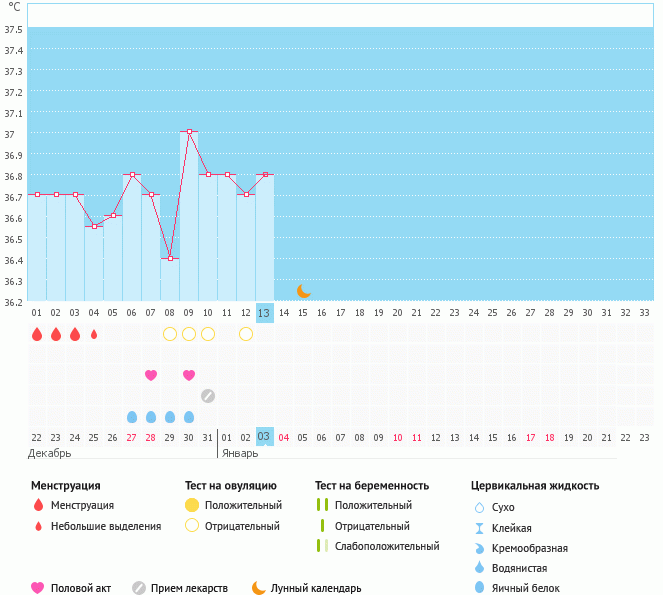The image size is (663, 595).
Task: Select the red menstruation drop under day 01
Action: tap(37, 334)
